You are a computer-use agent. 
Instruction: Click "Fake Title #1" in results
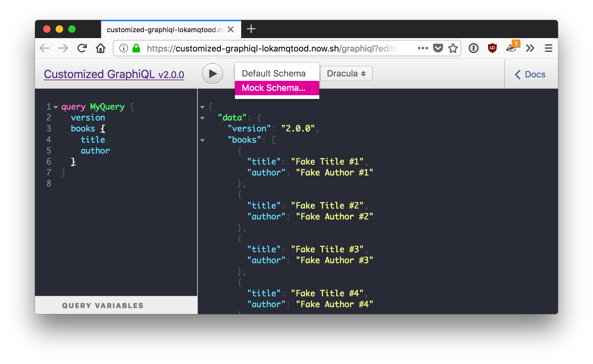tap(327, 161)
